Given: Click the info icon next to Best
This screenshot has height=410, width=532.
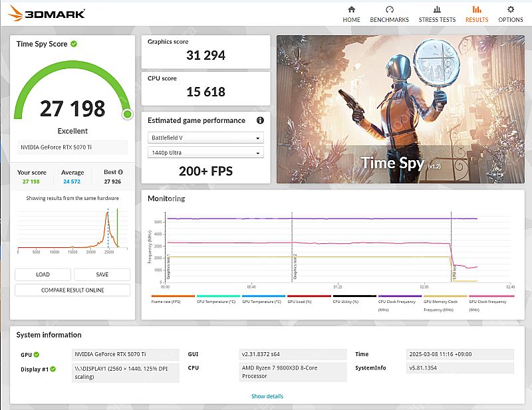Looking at the screenshot, I should [x=120, y=172].
